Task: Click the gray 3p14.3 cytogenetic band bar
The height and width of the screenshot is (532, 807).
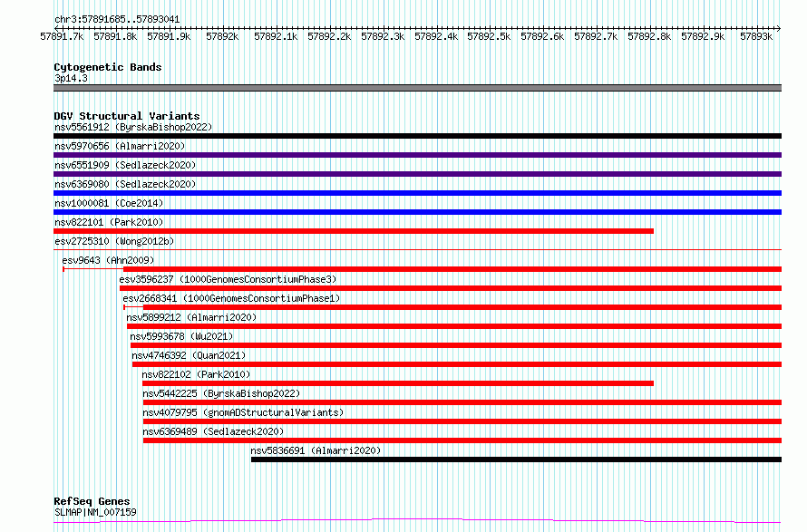Action: coord(417,88)
